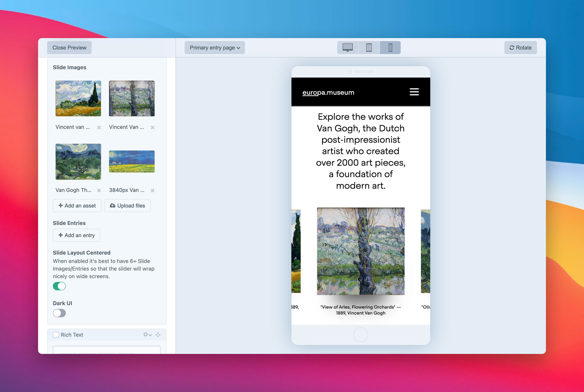Click the move handle on the Rich Text block
Screen dimensions: 584x392
click(158, 335)
